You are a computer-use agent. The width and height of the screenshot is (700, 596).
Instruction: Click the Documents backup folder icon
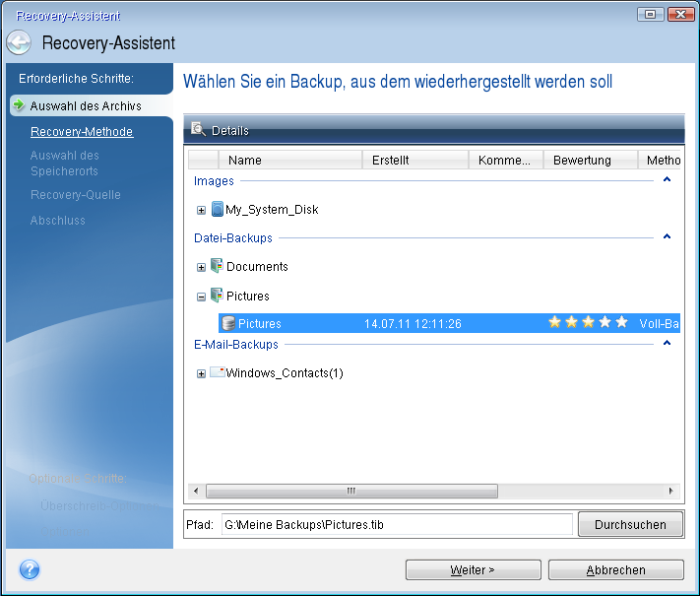tap(217, 266)
